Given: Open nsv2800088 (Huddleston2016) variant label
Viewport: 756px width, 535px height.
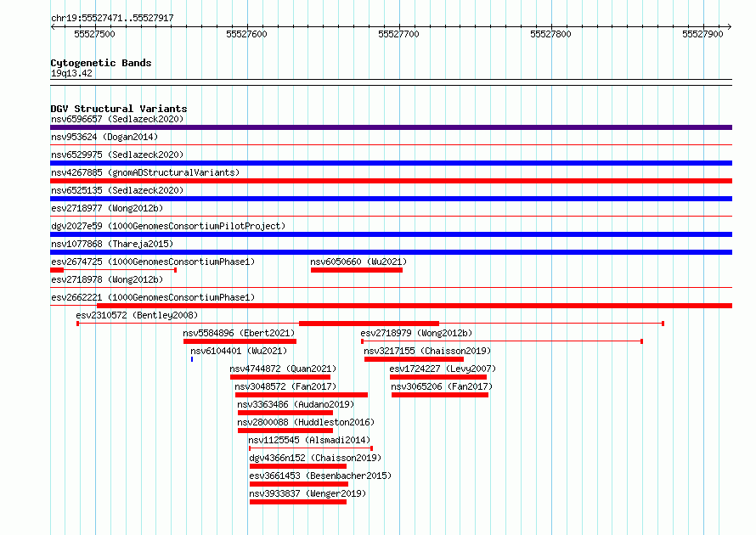Looking at the screenshot, I should (x=306, y=422).
